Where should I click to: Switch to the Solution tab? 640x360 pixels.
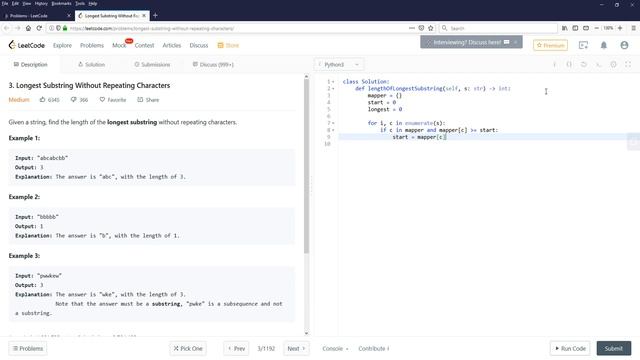[x=91, y=64]
